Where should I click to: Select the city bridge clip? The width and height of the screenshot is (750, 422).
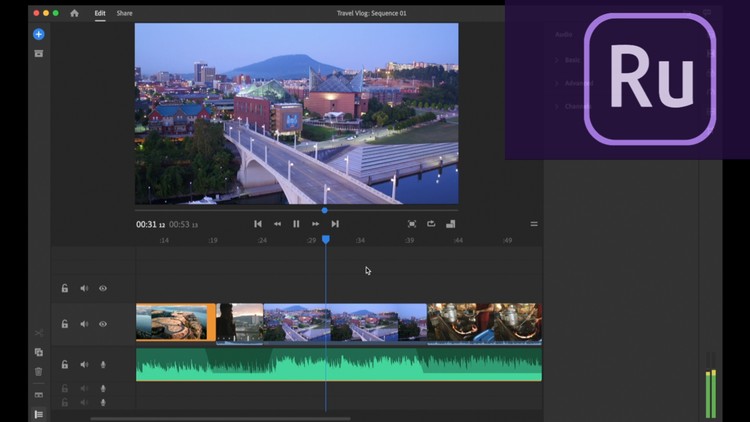[345, 322]
